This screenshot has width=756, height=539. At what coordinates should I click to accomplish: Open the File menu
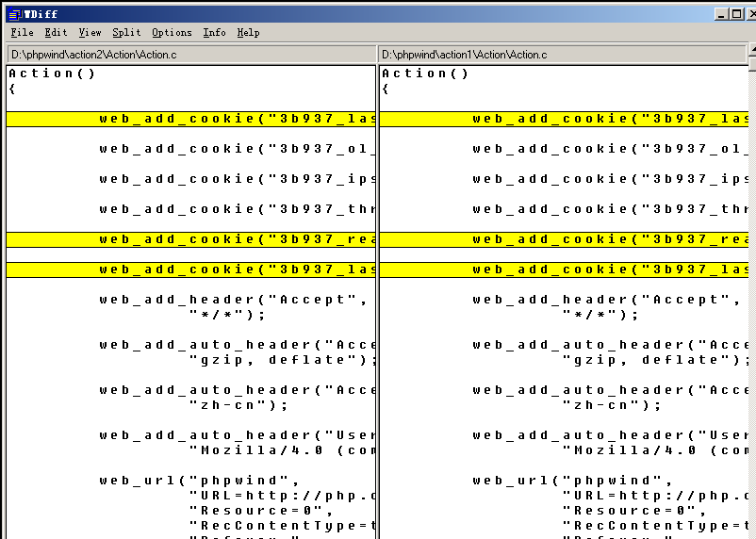[23, 32]
